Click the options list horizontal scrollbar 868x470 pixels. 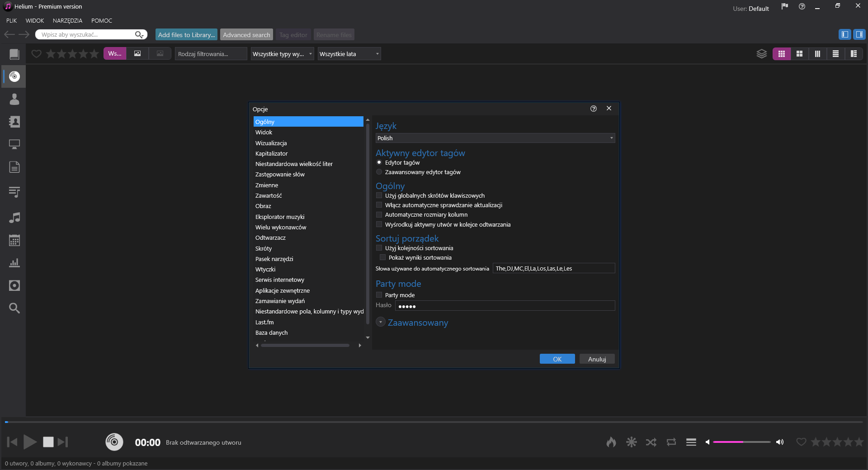(305, 345)
